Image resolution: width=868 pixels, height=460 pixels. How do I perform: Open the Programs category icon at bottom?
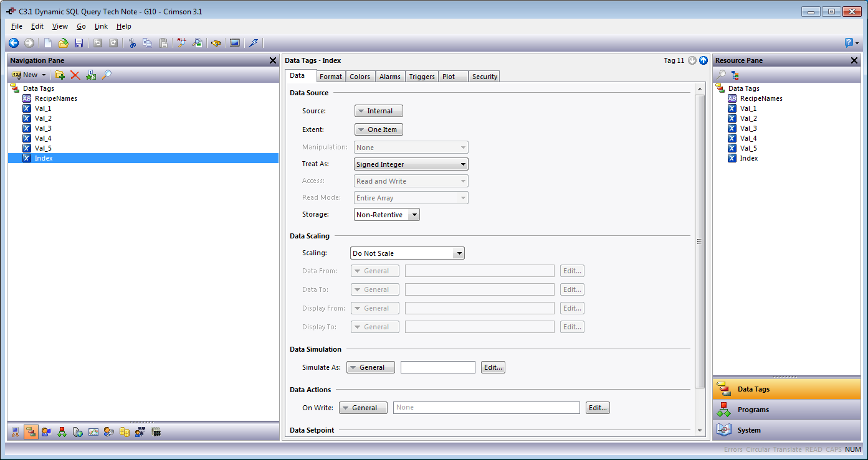pyautogui.click(x=62, y=431)
